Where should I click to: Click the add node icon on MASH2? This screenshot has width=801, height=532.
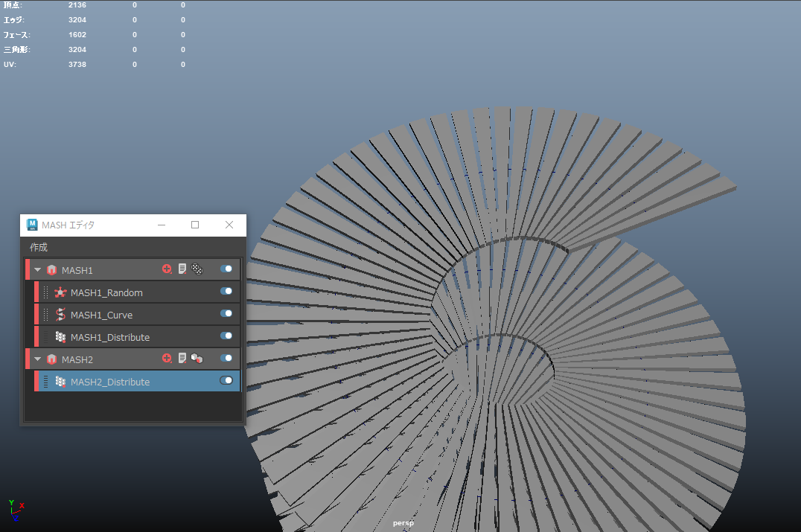tap(167, 359)
